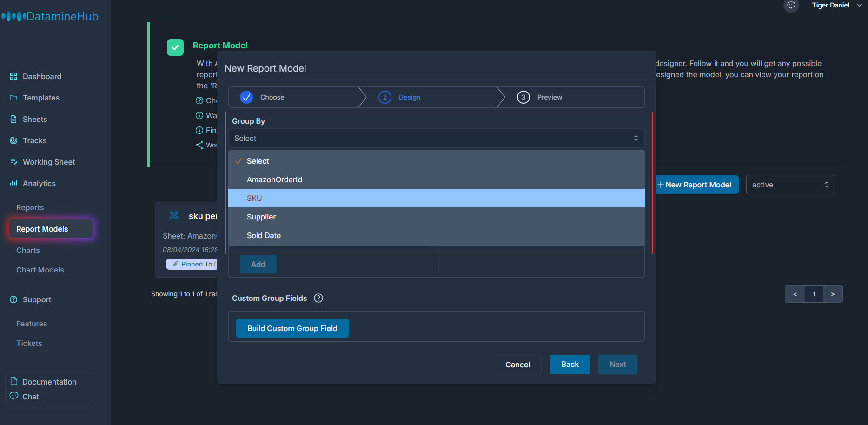
Task: Open Reports under Analytics
Action: click(30, 207)
